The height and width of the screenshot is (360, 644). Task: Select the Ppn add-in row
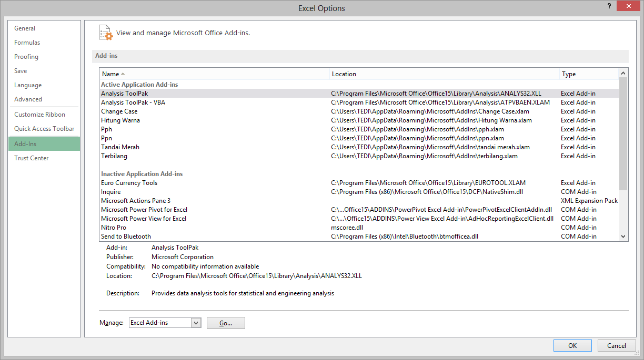(x=359, y=138)
